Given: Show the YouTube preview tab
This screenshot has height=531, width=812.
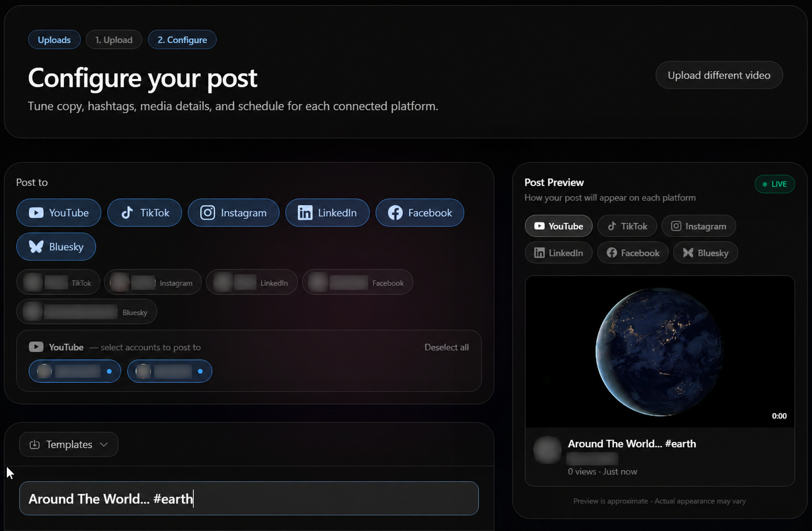Looking at the screenshot, I should click(x=559, y=226).
